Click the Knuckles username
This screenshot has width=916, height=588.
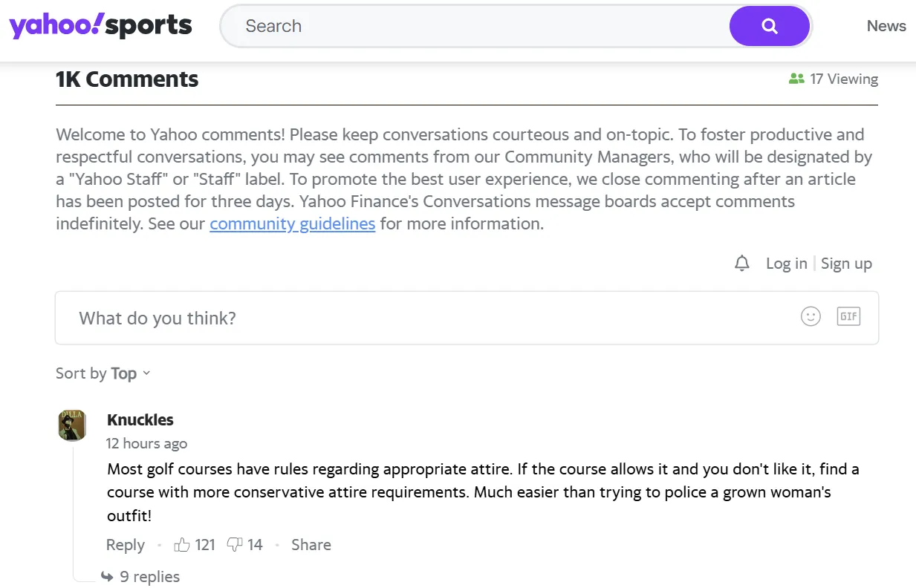tap(140, 419)
